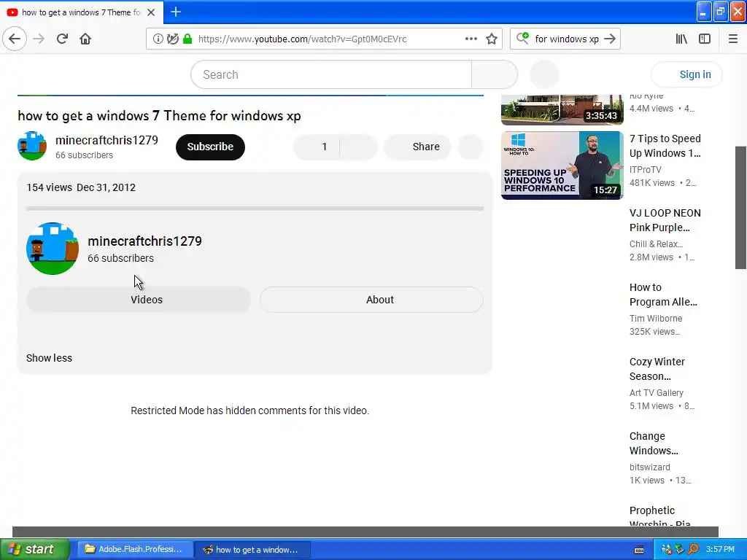
Task: Open the browser hamburger menu
Action: click(733, 39)
